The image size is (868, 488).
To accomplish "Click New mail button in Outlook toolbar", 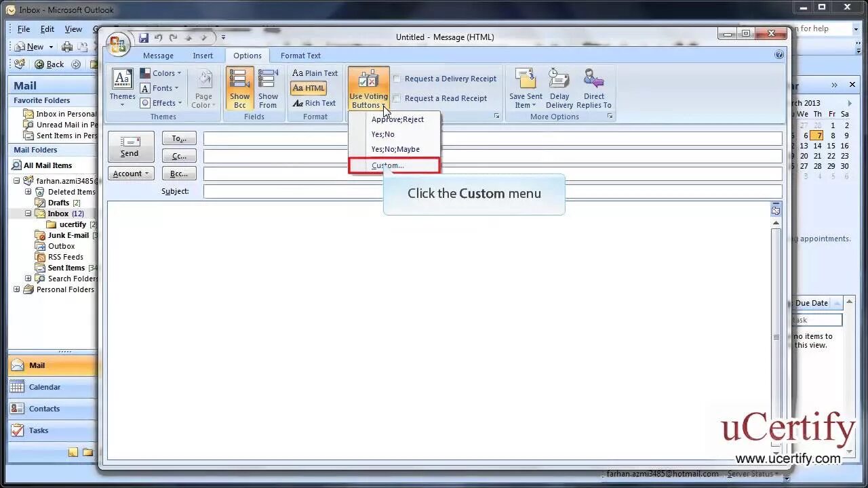I will (29, 47).
